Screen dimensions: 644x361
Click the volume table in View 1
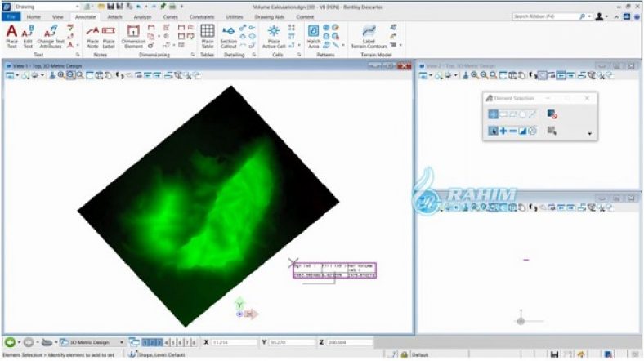click(334, 270)
